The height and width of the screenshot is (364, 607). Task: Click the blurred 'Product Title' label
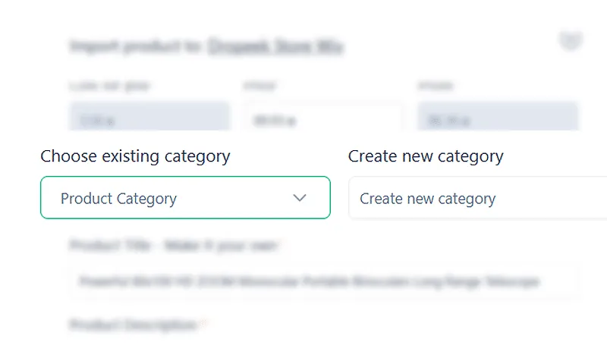pyautogui.click(x=175, y=246)
